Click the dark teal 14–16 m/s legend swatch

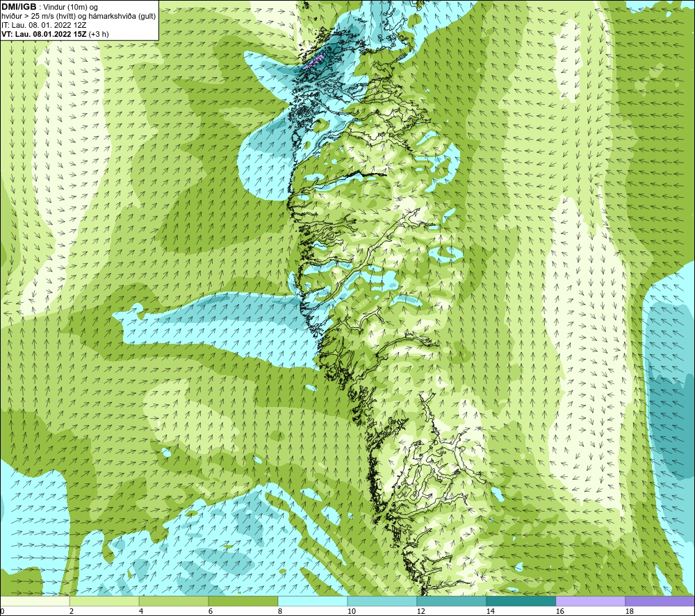point(521,601)
